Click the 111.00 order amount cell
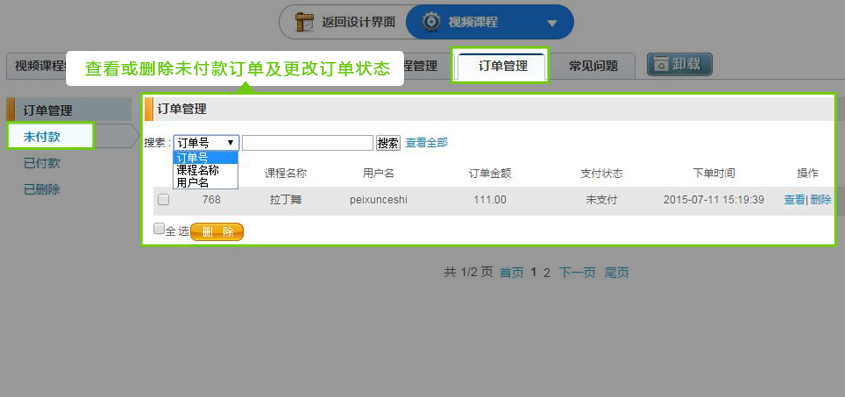The height and width of the screenshot is (397, 845). click(490, 200)
